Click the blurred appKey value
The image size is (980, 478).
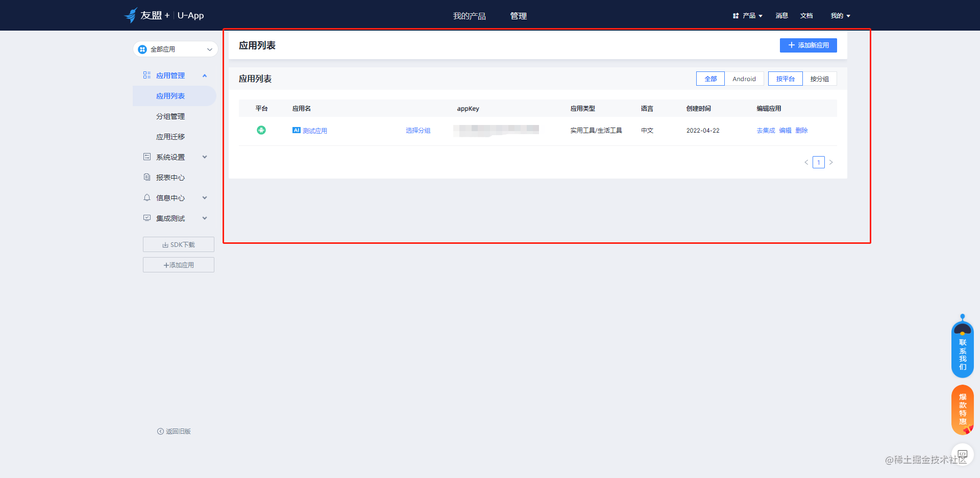[496, 130]
